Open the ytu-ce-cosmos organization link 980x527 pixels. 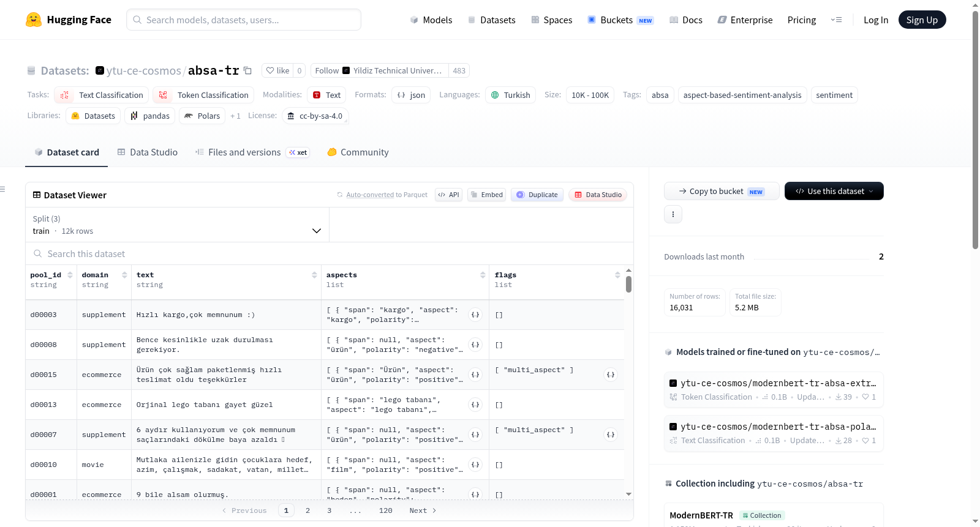144,70
